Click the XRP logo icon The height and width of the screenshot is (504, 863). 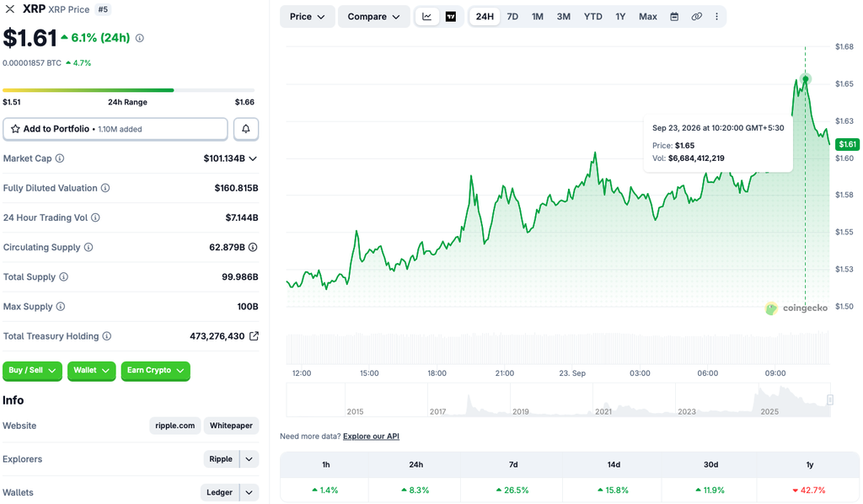click(x=10, y=8)
